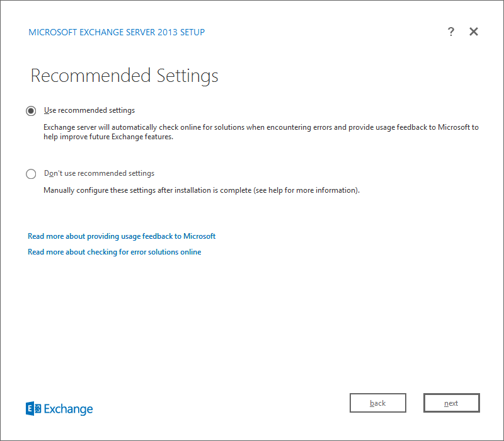Viewport: 504px width, 441px height.
Task: Choose the 'Don't use recommended settings' radio button
Action: (x=31, y=174)
